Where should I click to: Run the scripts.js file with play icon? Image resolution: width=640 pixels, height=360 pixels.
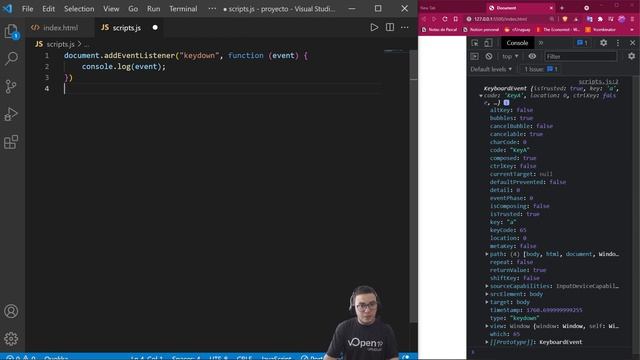[x=374, y=27]
